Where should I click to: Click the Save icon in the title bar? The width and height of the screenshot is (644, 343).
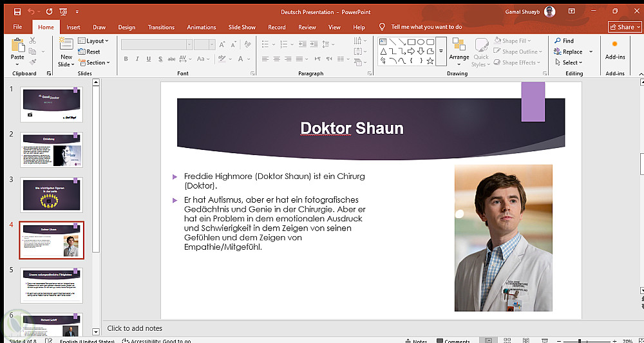[17, 12]
